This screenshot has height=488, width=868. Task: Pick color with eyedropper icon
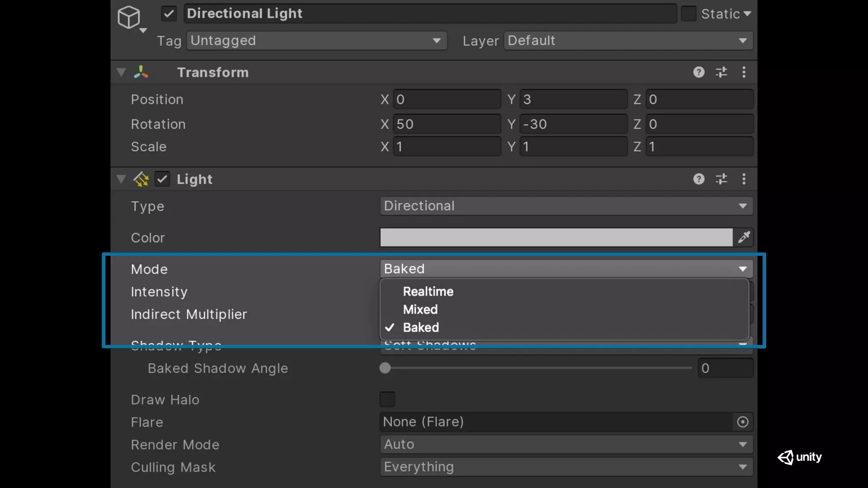[744, 237]
